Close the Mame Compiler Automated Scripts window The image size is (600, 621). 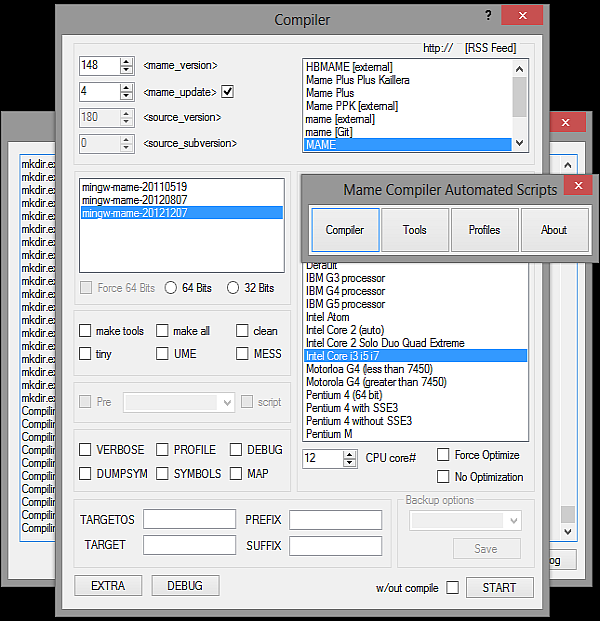[x=578, y=185]
